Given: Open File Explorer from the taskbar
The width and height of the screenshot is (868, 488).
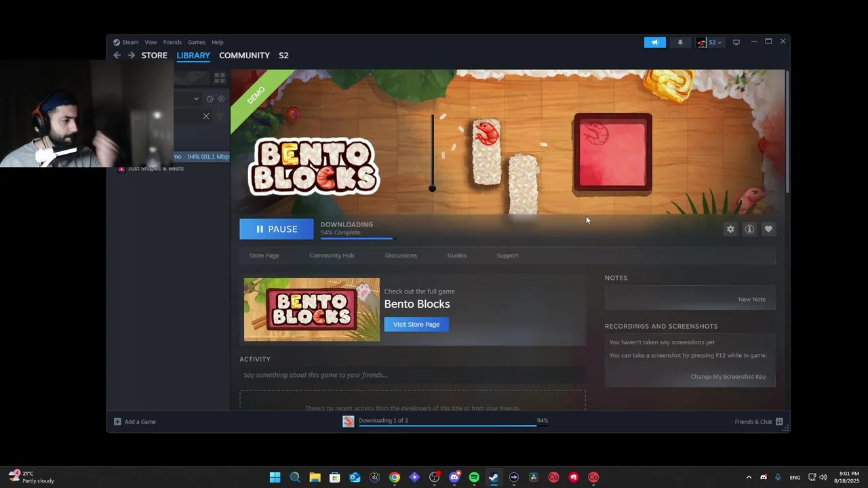Looking at the screenshot, I should point(315,477).
